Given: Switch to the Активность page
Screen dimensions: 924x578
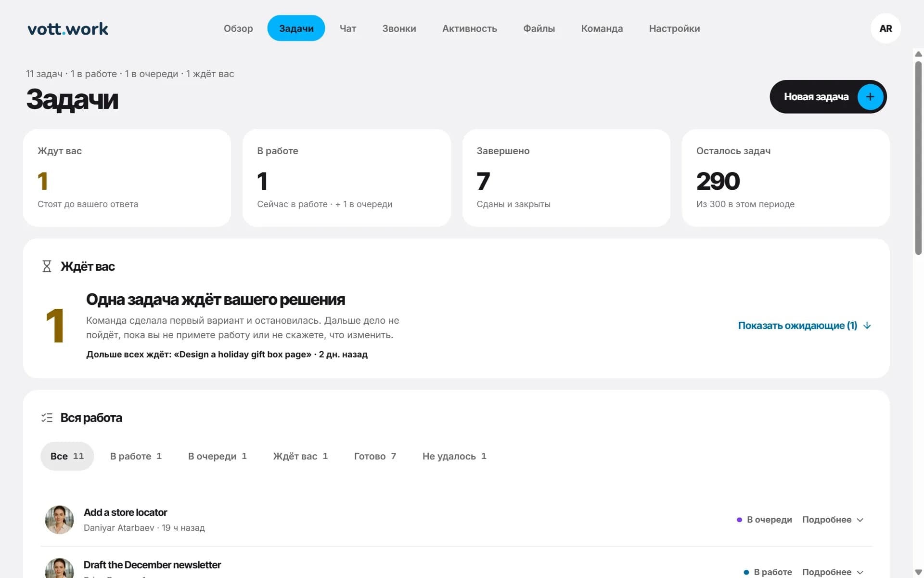Looking at the screenshot, I should (x=469, y=28).
